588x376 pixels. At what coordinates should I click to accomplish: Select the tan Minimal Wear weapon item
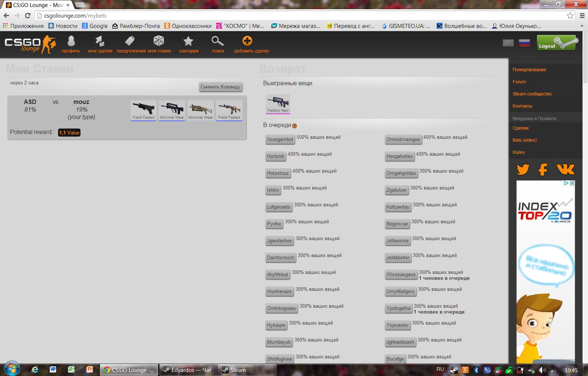201,110
